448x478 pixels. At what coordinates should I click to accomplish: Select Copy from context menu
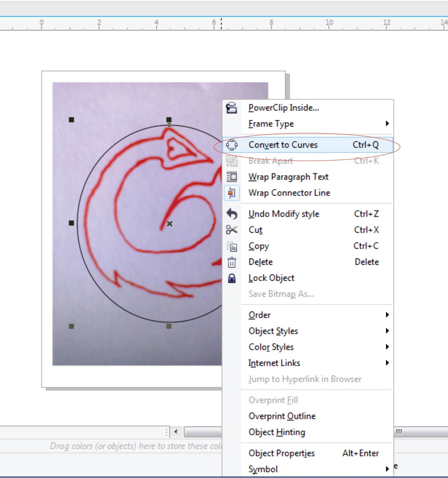(308, 246)
